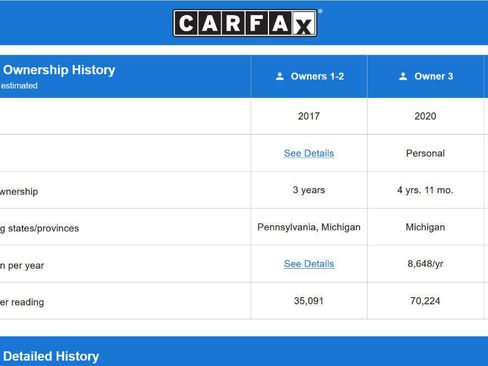Open See Details link in miles per year row

pyautogui.click(x=309, y=264)
